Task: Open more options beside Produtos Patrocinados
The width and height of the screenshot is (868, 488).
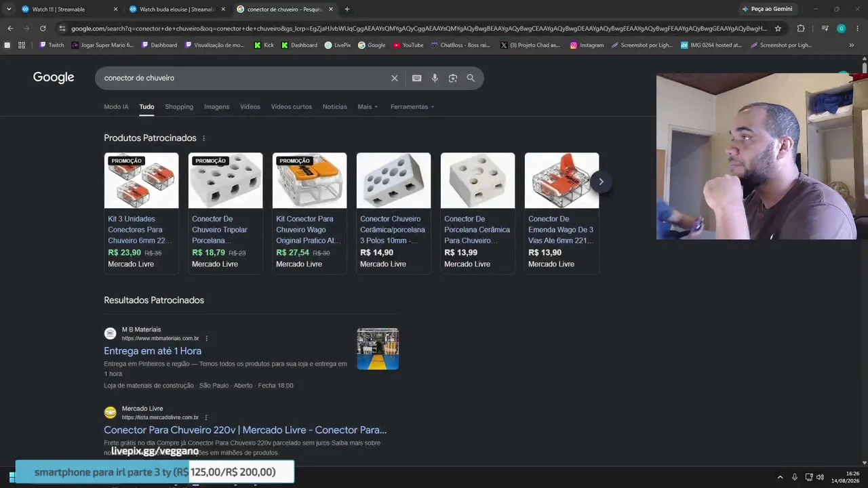Action: click(203, 138)
